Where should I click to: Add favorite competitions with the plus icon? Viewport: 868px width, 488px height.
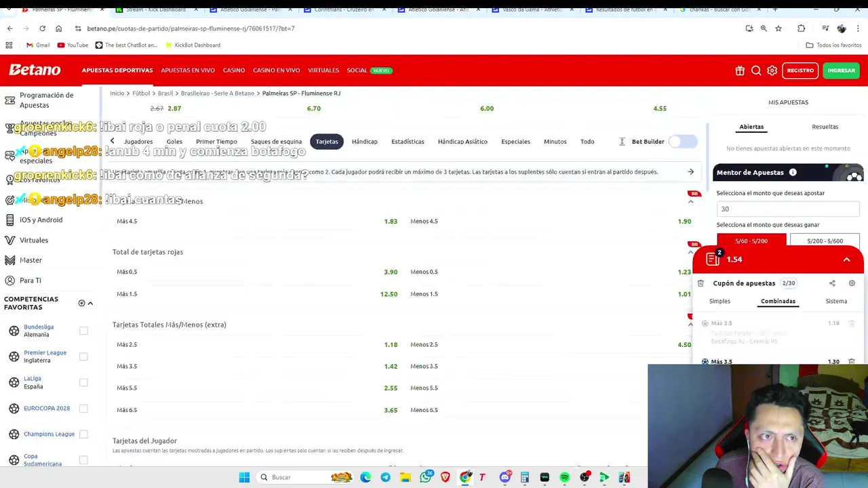coord(81,303)
